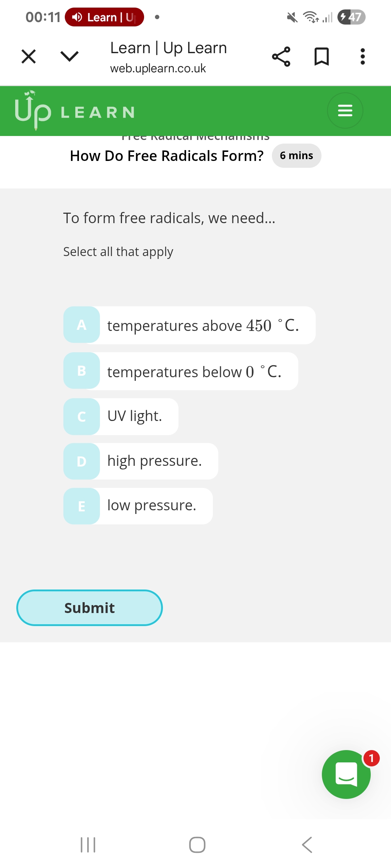The image size is (391, 868).
Task: Submit the selected answers
Action: coord(89,608)
